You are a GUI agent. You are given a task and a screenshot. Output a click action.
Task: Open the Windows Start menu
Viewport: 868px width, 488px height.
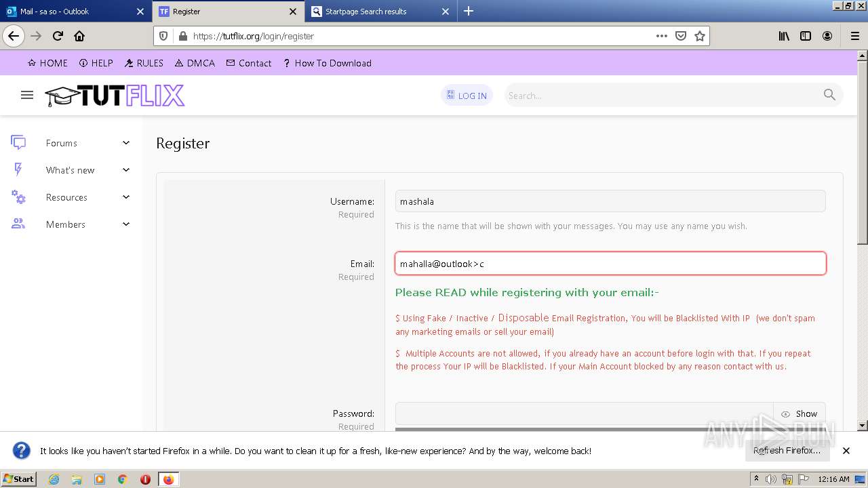point(19,479)
